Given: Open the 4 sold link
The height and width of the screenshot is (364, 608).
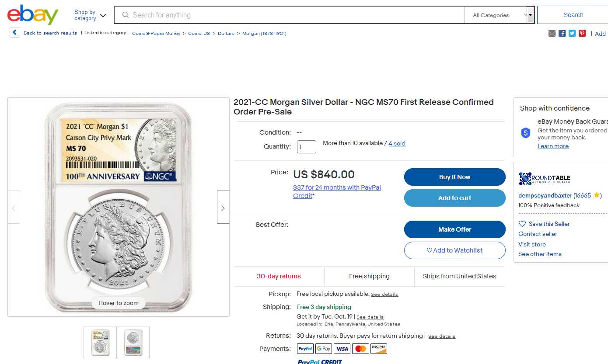Looking at the screenshot, I should point(397,143).
